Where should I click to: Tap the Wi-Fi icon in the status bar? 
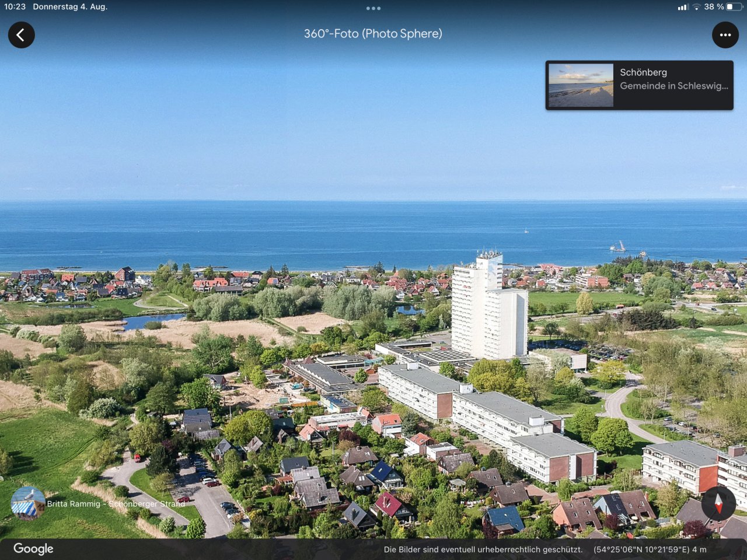click(697, 8)
